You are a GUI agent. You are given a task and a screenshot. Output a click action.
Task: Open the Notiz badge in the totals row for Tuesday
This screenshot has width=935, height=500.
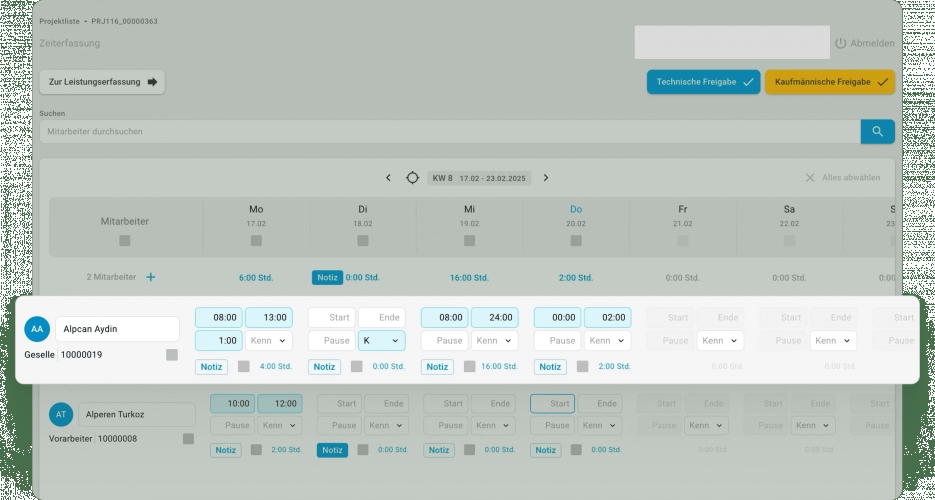[x=327, y=277]
